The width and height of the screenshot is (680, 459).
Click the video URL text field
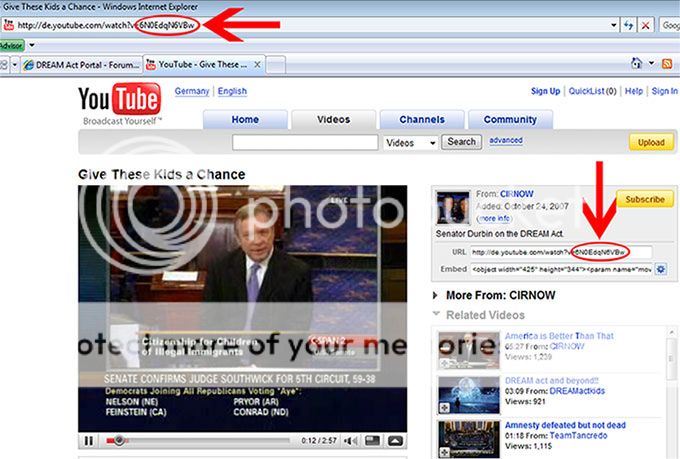click(x=561, y=252)
